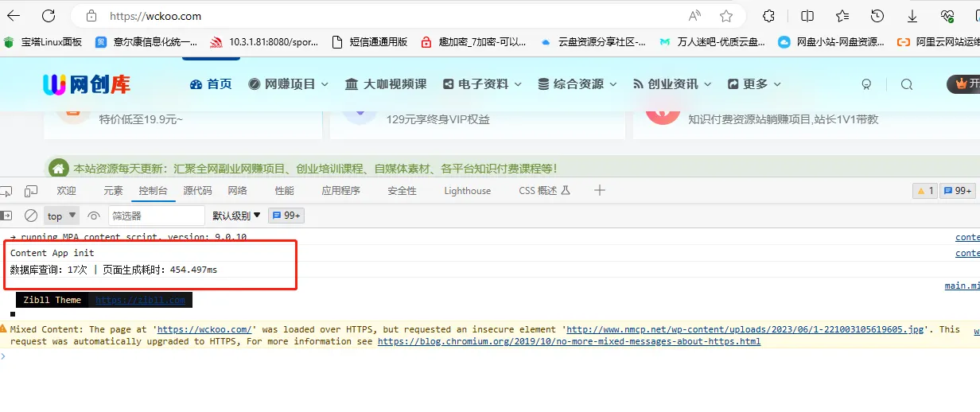Open the Favorites list icon in toolbar
980x412 pixels.
click(x=842, y=16)
